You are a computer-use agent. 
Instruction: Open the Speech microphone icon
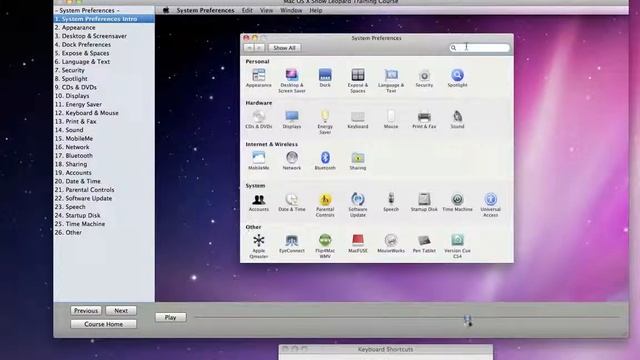click(391, 199)
